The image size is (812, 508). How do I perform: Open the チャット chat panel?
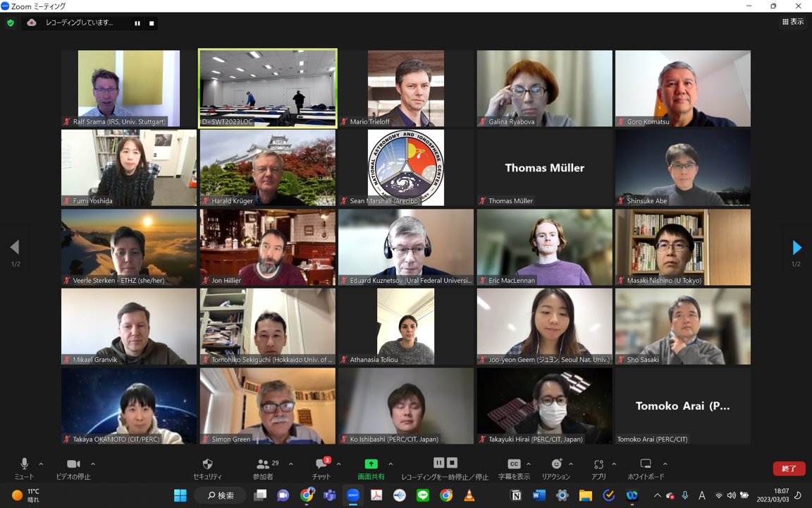click(x=321, y=464)
